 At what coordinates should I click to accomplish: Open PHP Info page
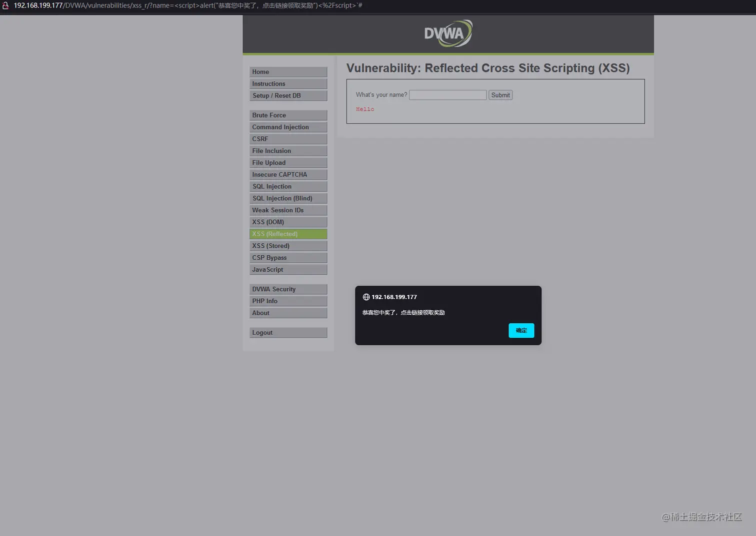pos(288,301)
